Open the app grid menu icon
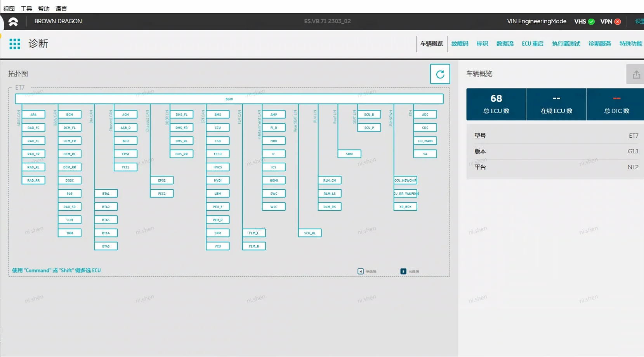Screen dimensions: 644x357 click(x=15, y=44)
